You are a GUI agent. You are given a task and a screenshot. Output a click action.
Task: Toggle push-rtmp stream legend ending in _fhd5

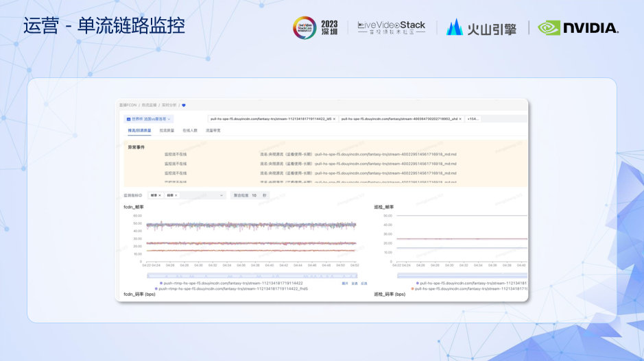coord(233,288)
